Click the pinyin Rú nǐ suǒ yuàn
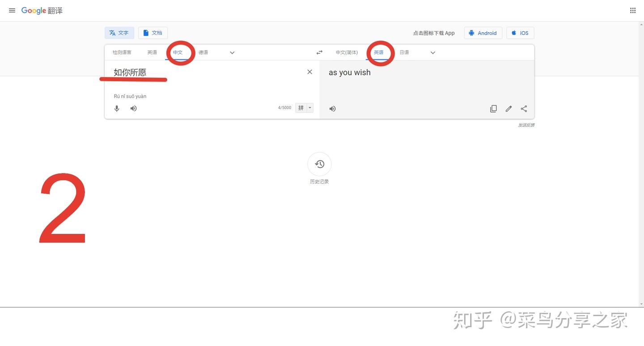 tap(130, 96)
